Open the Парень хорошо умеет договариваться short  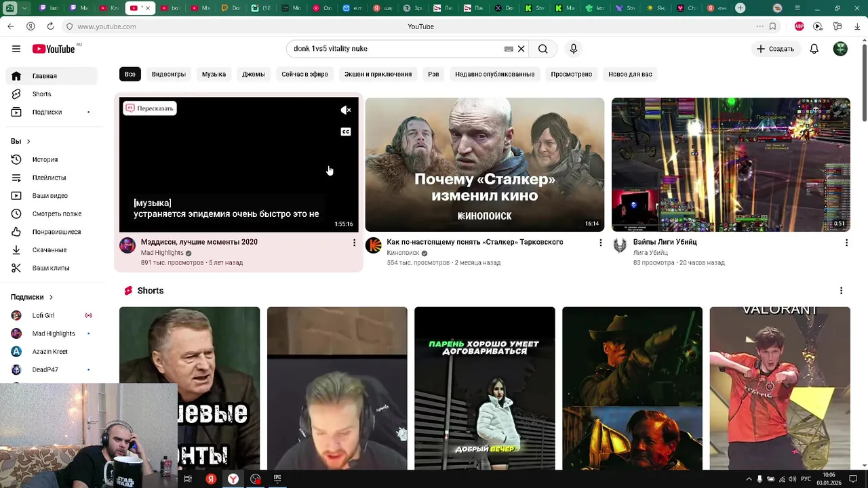tap(485, 388)
